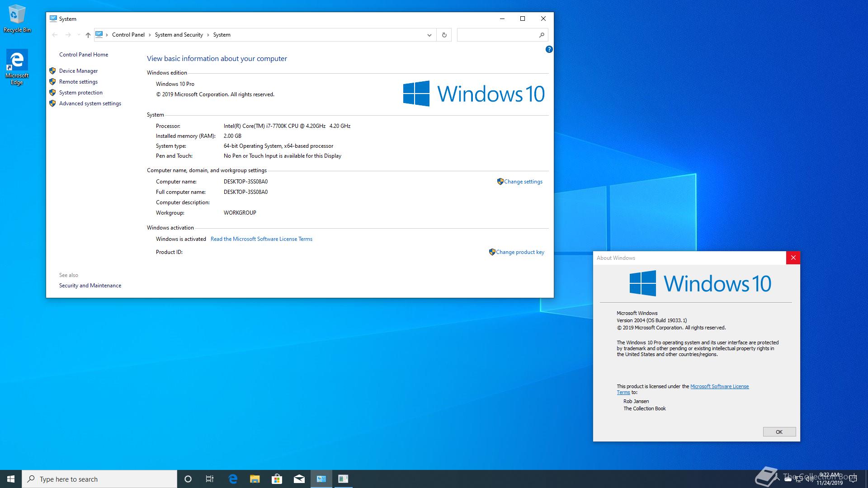Click OK in About Windows dialog
The height and width of the screenshot is (488, 868).
[779, 432]
